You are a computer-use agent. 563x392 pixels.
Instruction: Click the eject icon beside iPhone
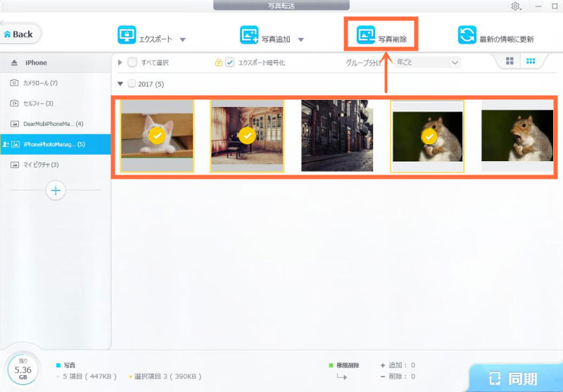13,63
